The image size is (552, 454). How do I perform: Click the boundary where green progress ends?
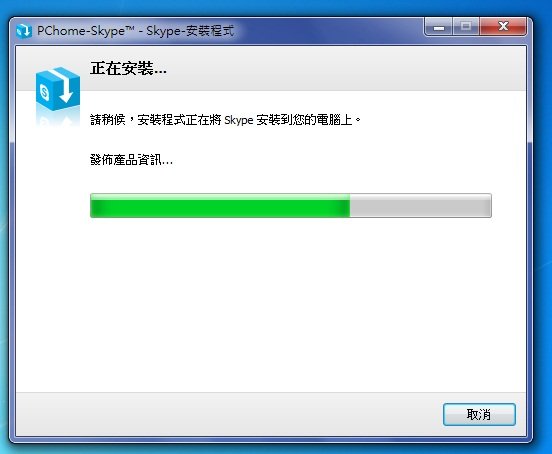pos(350,206)
